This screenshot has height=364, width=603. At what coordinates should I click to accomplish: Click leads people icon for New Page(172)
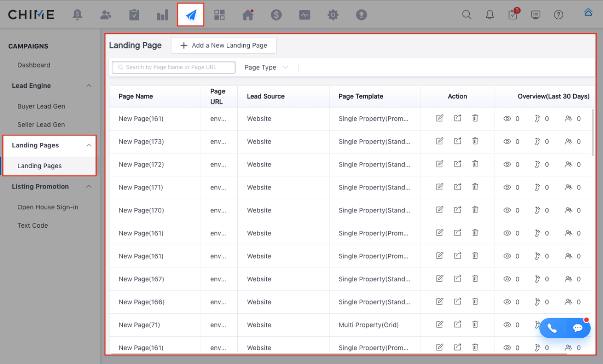[x=568, y=164]
